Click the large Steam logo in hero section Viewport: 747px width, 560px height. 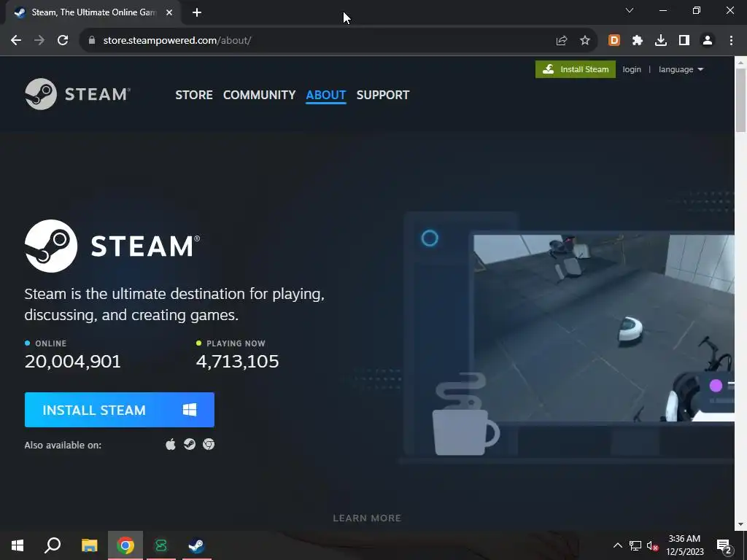pyautogui.click(x=112, y=246)
